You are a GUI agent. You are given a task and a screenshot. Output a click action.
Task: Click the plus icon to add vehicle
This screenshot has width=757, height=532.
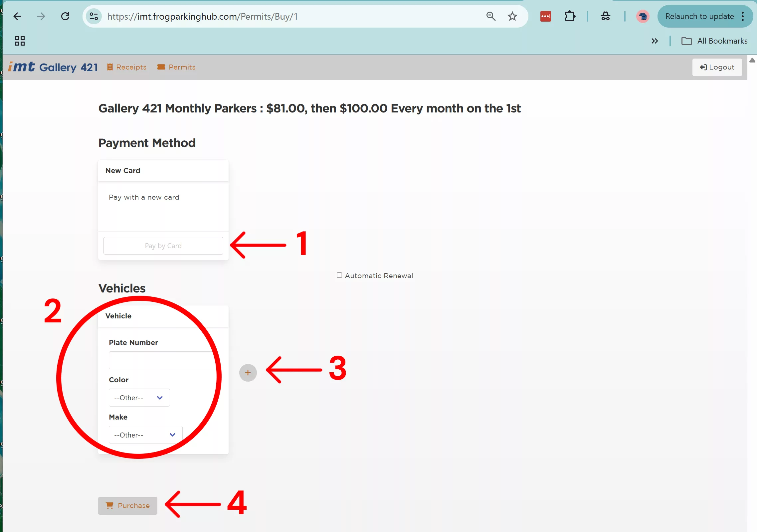coord(248,373)
